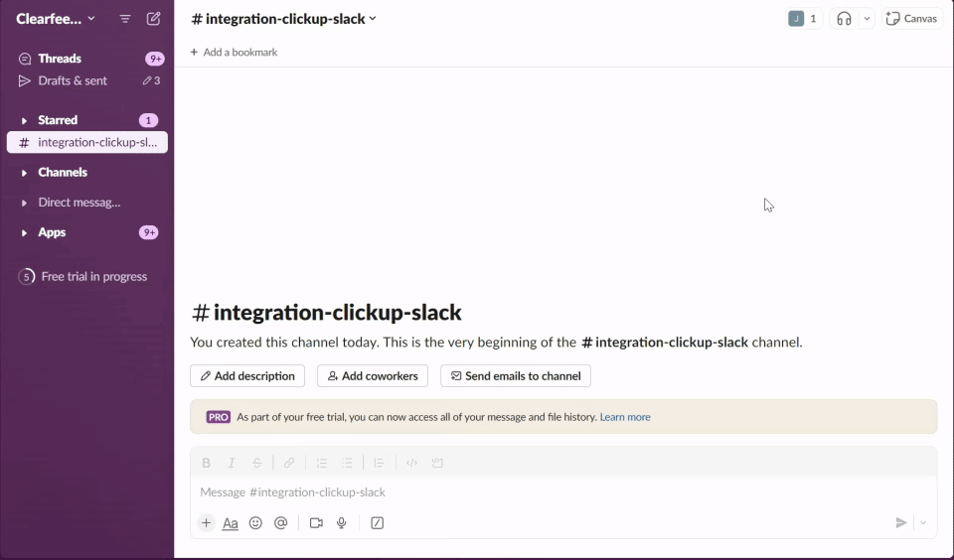Click the Add description button
The width and height of the screenshot is (954, 560).
pyautogui.click(x=247, y=376)
